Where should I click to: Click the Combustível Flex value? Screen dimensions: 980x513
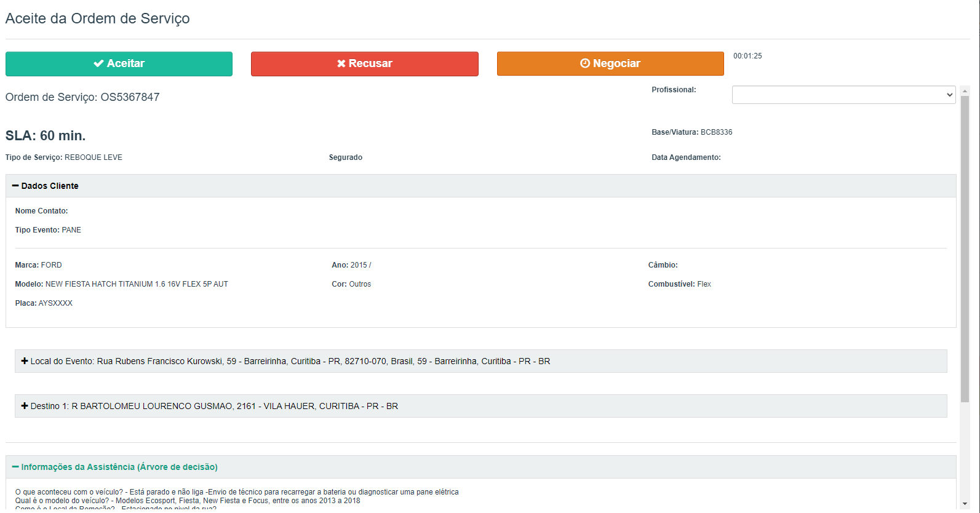pyautogui.click(x=704, y=284)
